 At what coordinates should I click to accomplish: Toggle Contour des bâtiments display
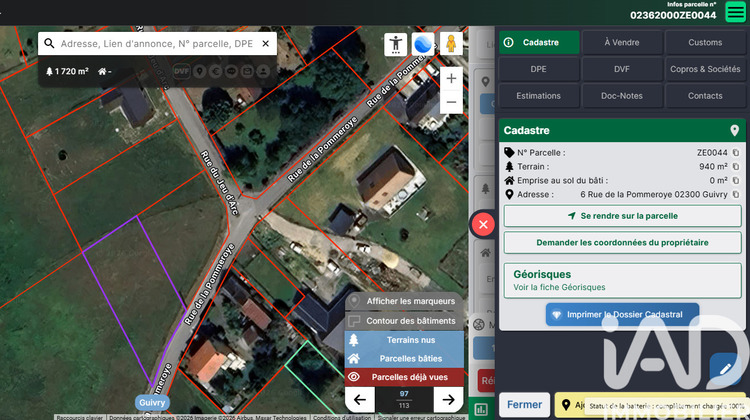(x=405, y=321)
